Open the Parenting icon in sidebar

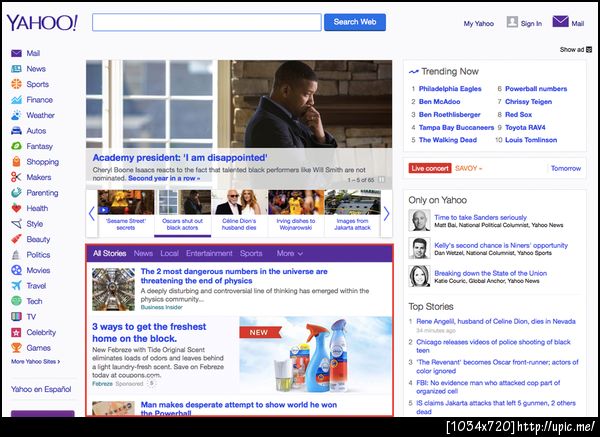tap(16, 192)
